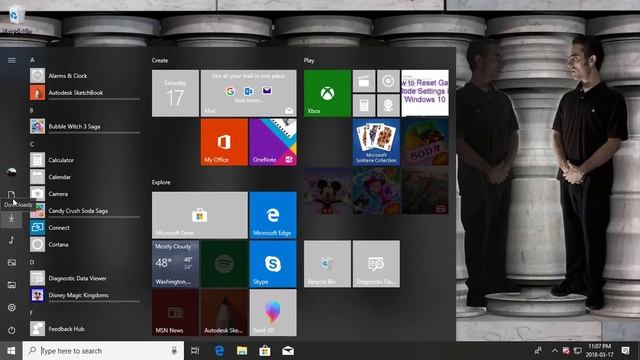Open Diagnostic Data Viewer in app list
Viewport: 640px width, 360px height.
(85, 278)
